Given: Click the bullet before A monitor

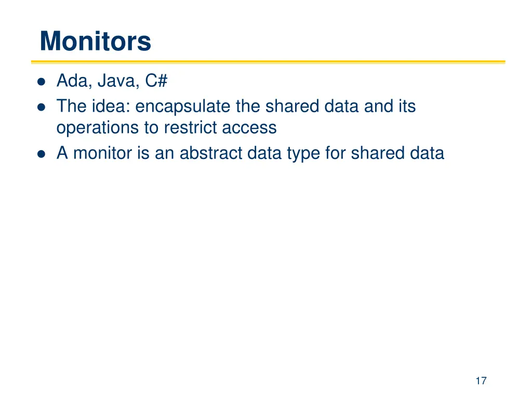Looking at the screenshot, I should pos(42,154).
